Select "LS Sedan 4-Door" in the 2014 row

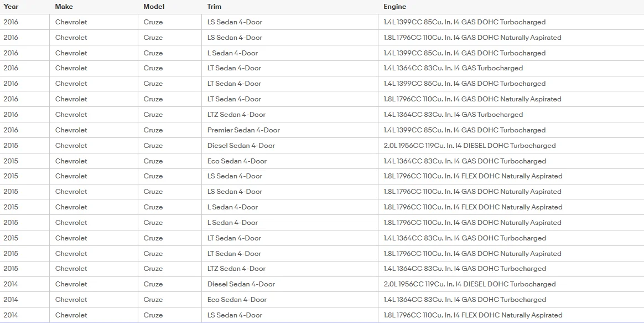235,315
